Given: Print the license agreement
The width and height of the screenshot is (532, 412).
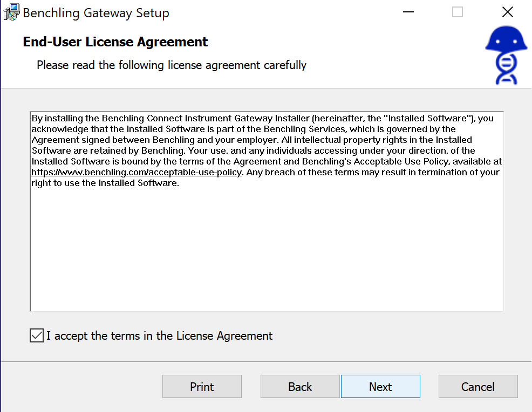Looking at the screenshot, I should point(202,387).
